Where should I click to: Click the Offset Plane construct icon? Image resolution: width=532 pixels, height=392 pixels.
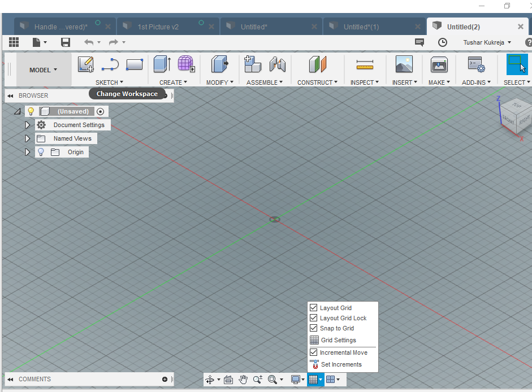coord(318,64)
